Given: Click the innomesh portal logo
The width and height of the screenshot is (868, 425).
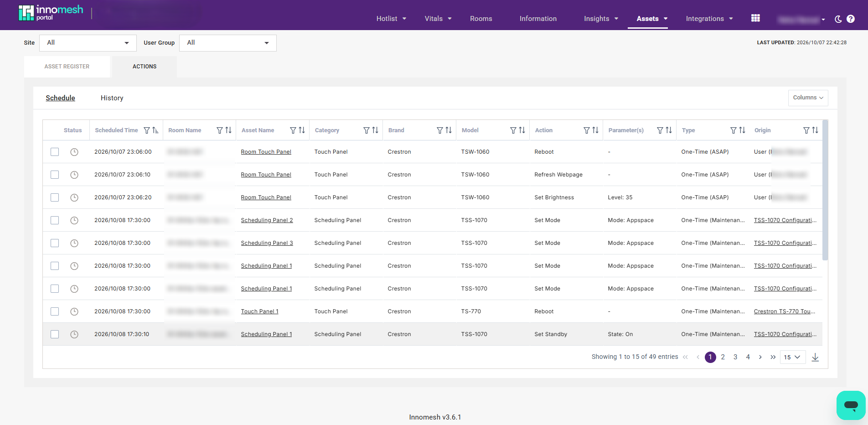Looking at the screenshot, I should tap(51, 13).
